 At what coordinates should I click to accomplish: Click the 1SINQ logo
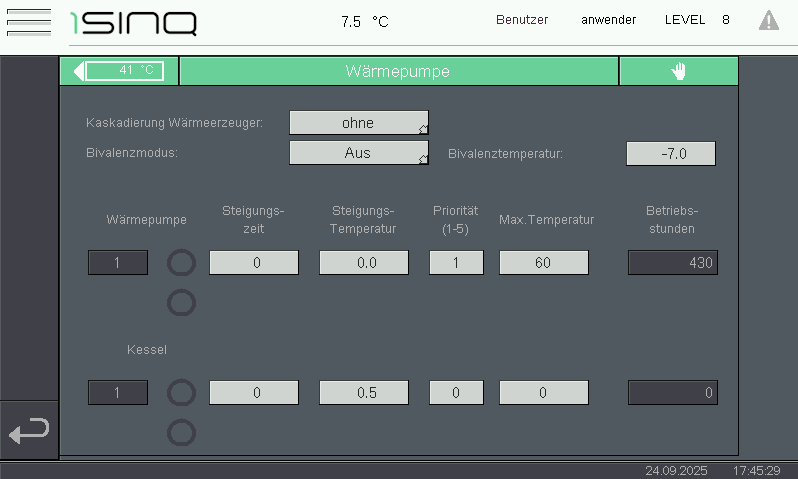coord(133,22)
